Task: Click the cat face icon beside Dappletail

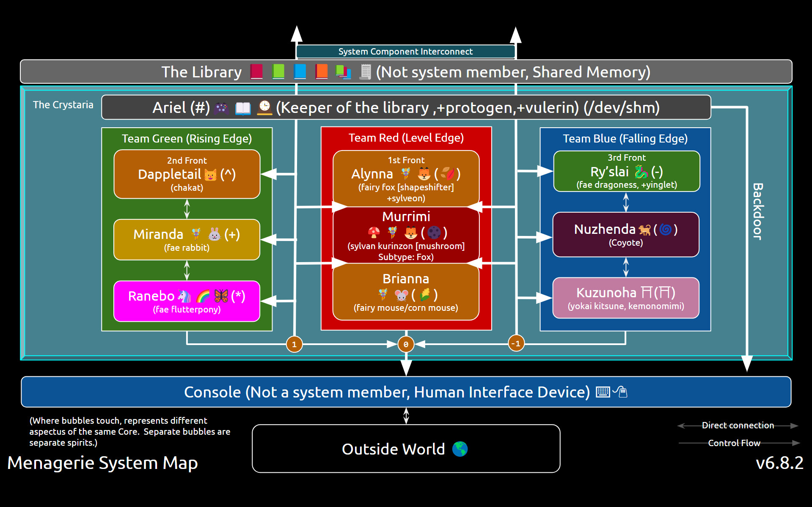Action: coord(210,175)
